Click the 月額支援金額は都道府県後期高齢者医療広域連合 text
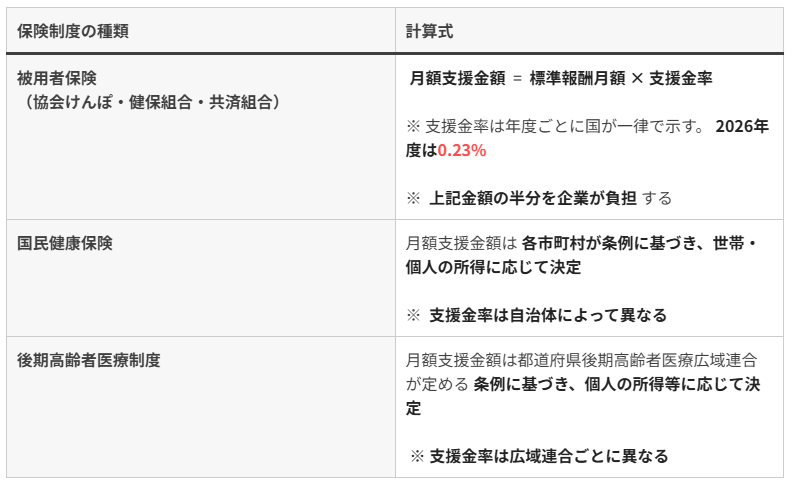The image size is (792, 484). (x=581, y=361)
